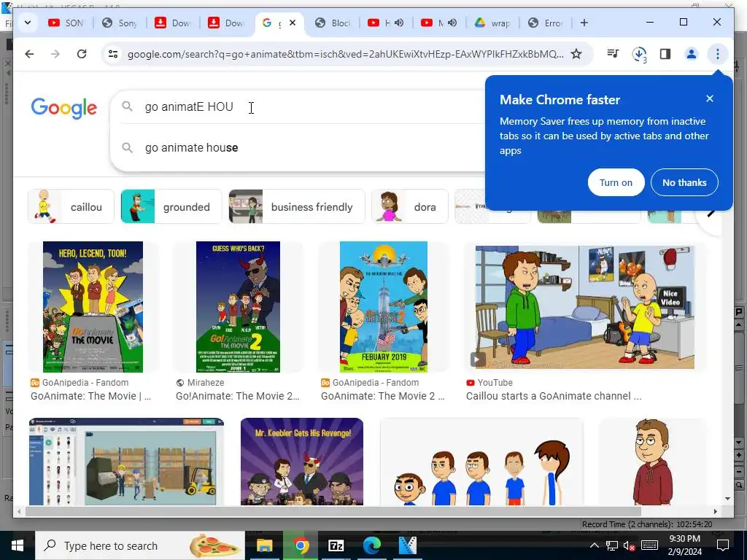747x560 pixels.
Task: Open VEGAS Pro from the taskbar
Action: click(x=407, y=545)
